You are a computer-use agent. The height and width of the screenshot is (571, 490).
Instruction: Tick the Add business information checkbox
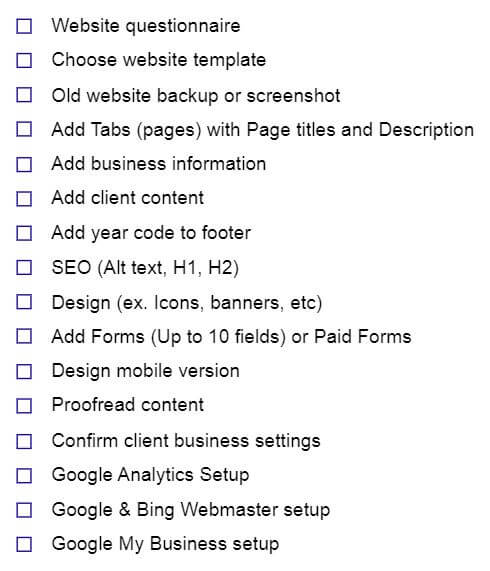point(24,164)
